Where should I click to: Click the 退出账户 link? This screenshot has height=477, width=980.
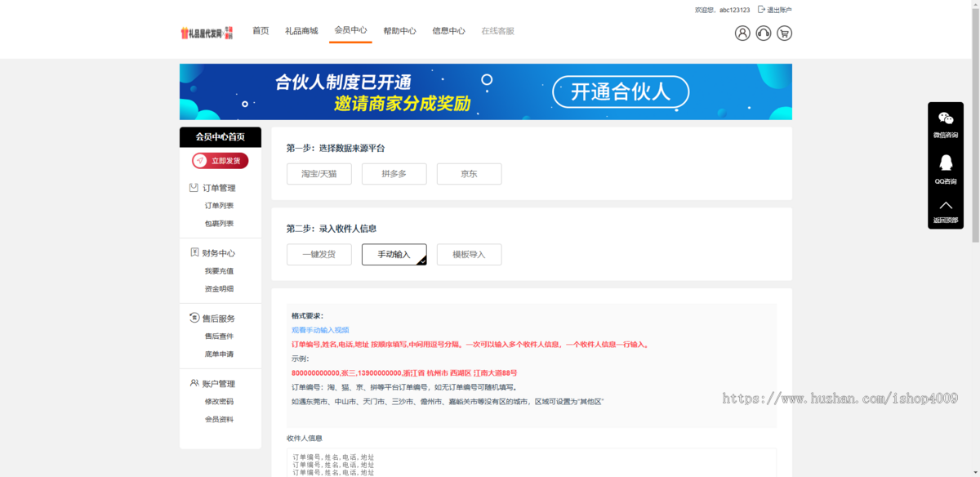point(779,10)
